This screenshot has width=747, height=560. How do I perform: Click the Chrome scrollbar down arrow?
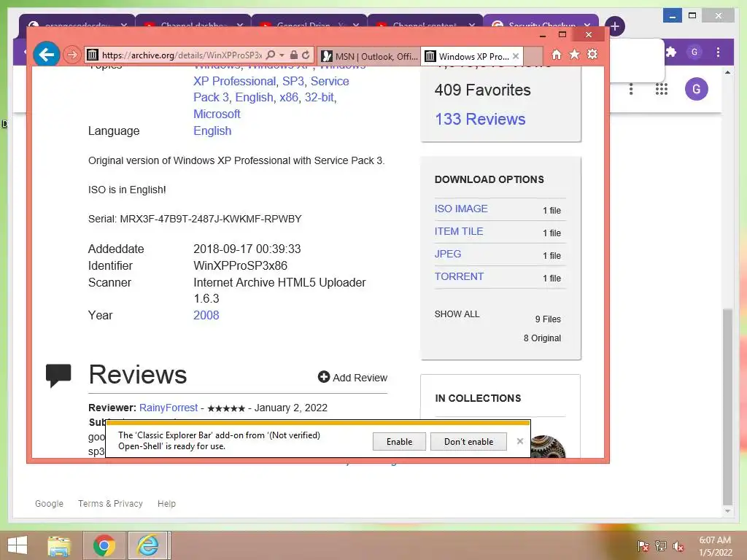(x=727, y=511)
